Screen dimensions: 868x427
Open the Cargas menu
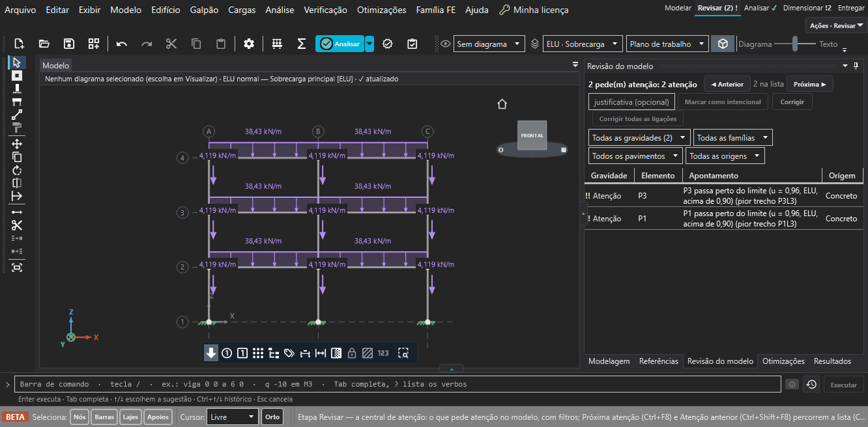click(242, 10)
